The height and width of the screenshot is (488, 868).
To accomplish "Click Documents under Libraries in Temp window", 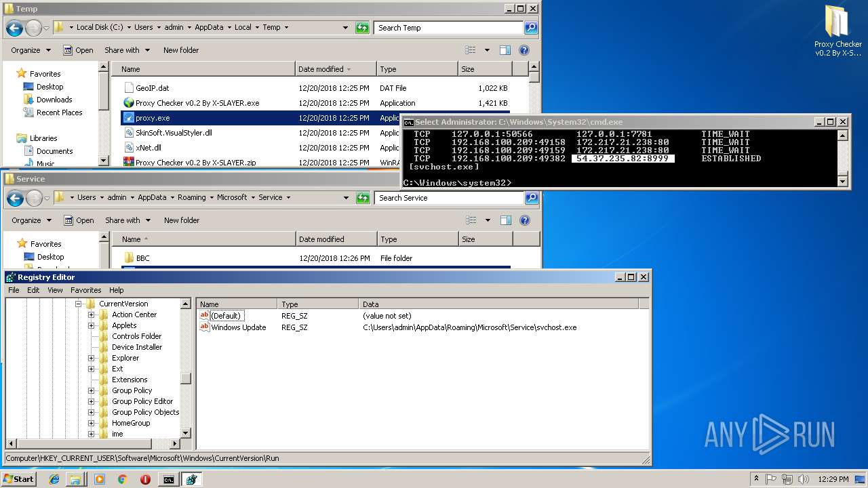I will [54, 151].
